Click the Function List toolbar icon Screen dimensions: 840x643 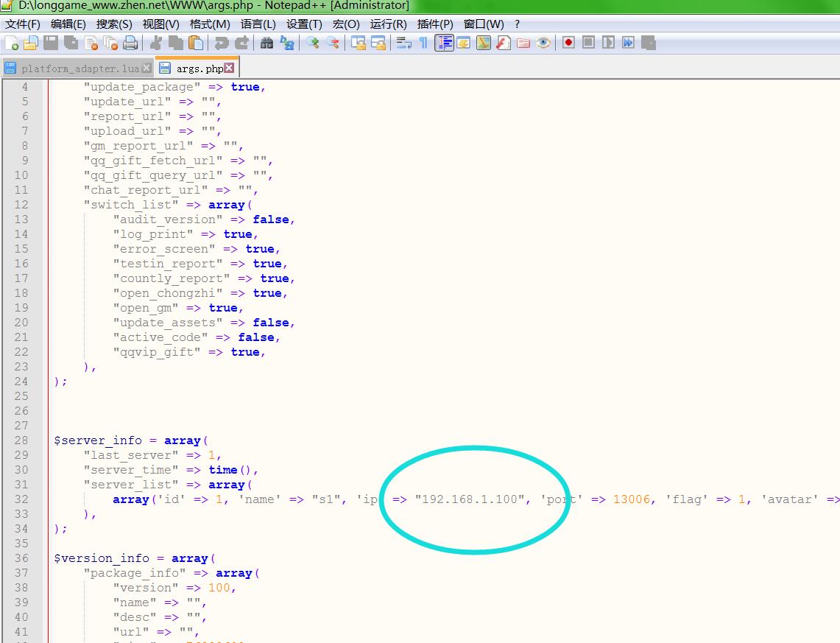tap(504, 43)
